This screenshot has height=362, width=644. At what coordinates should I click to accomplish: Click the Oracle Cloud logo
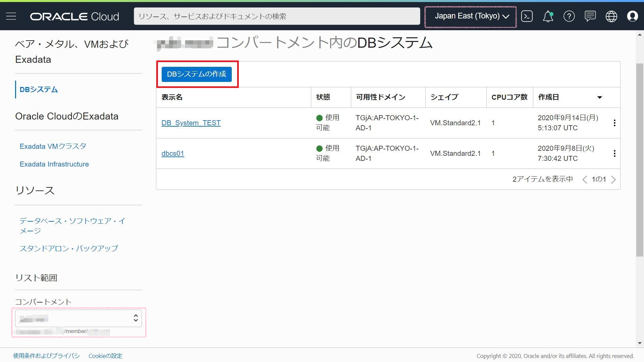coord(74,16)
